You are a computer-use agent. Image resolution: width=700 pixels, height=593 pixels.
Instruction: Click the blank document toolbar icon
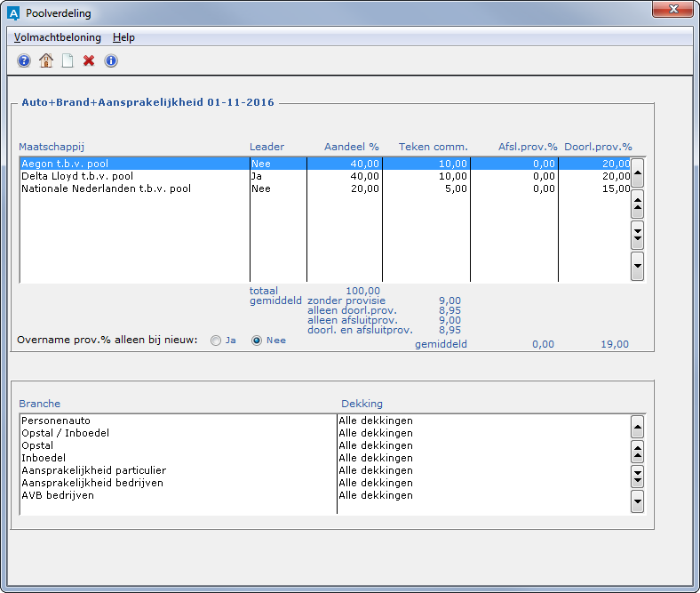coord(68,61)
